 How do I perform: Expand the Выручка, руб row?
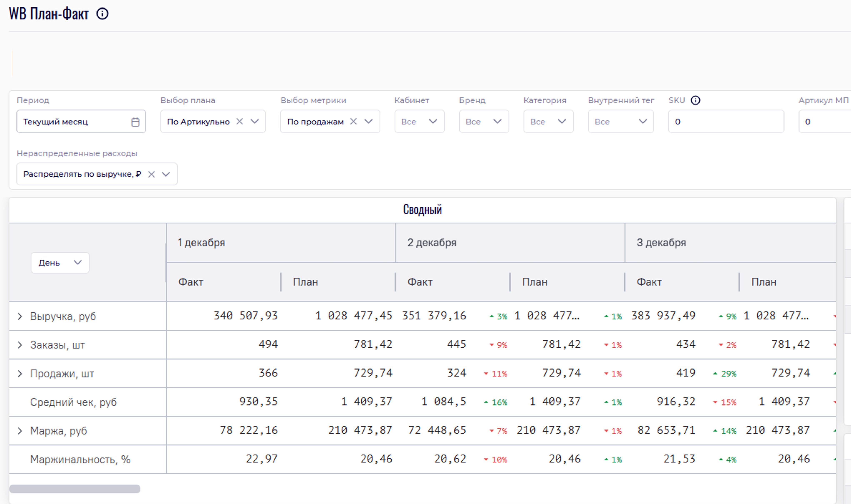pos(20,316)
